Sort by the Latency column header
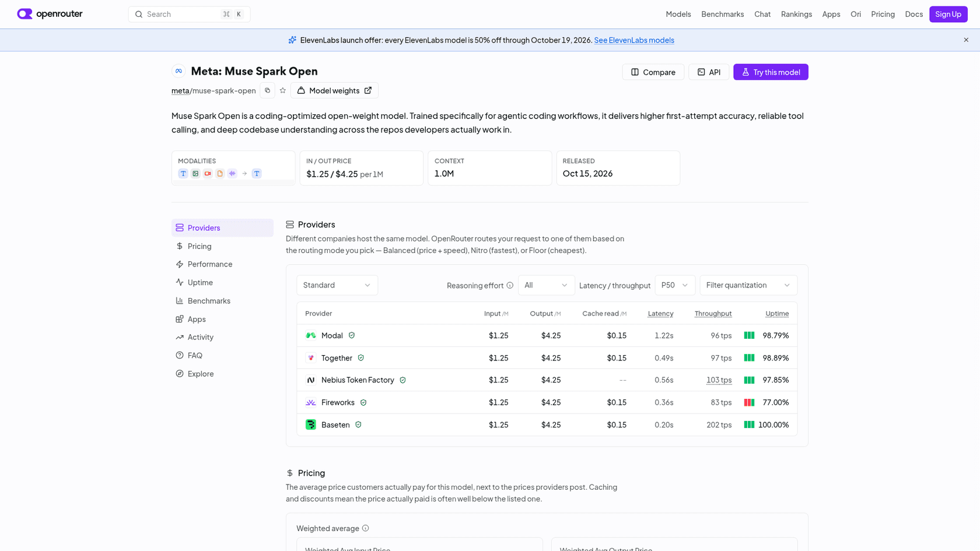Viewport: 980px width, 551px height. [x=660, y=314]
